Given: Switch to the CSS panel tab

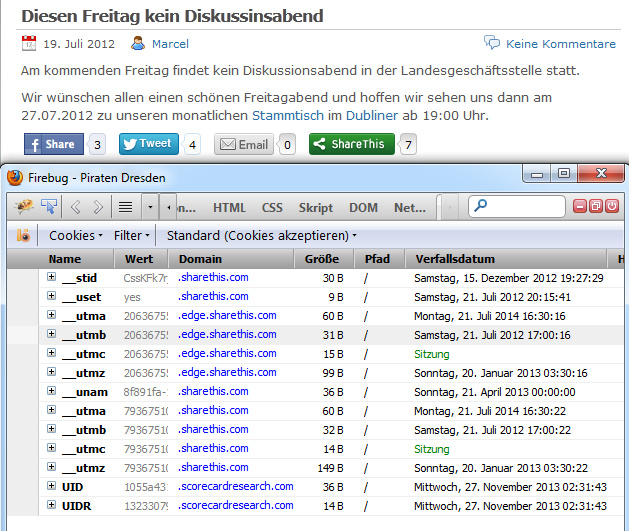Looking at the screenshot, I should 272,207.
